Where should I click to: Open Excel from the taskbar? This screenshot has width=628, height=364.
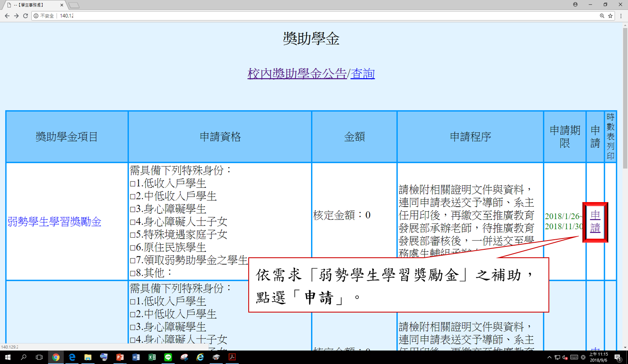click(152, 357)
